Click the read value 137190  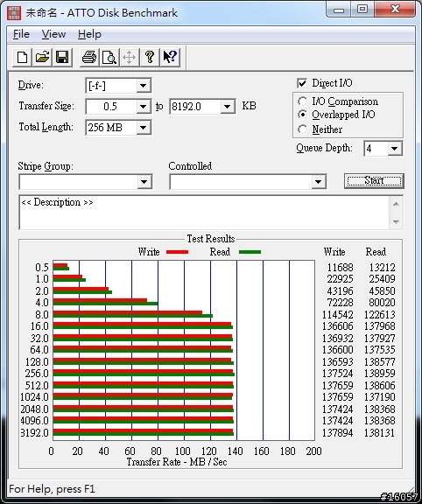(380, 397)
